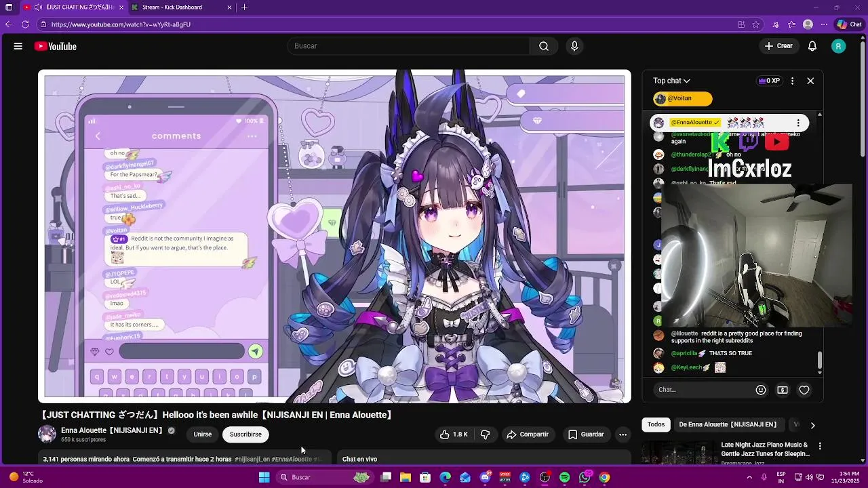Click the @apricilla chat username

[x=684, y=353]
